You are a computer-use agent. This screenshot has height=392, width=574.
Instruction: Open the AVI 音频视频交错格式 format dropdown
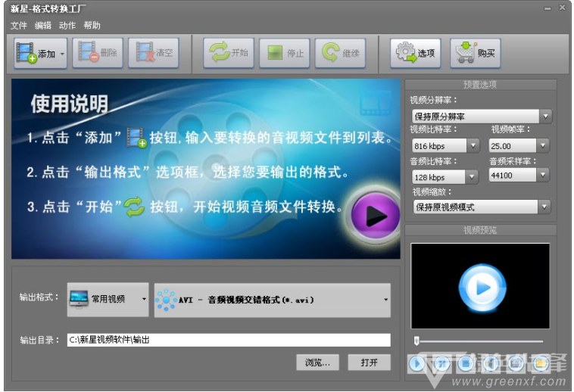click(273, 300)
